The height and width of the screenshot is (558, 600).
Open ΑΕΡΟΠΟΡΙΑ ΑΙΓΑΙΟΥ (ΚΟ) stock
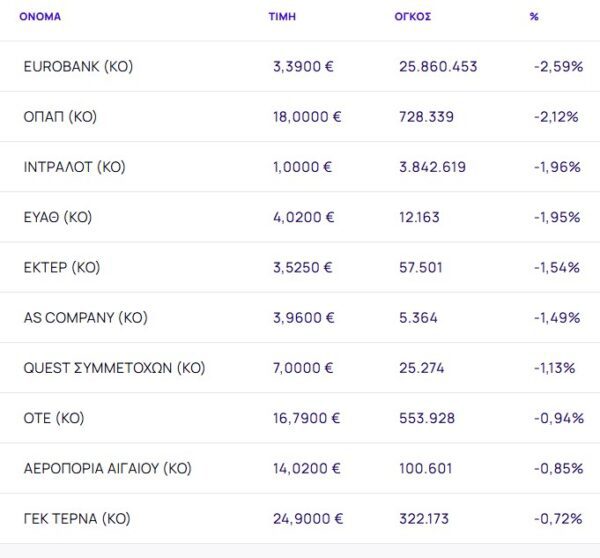(107, 468)
